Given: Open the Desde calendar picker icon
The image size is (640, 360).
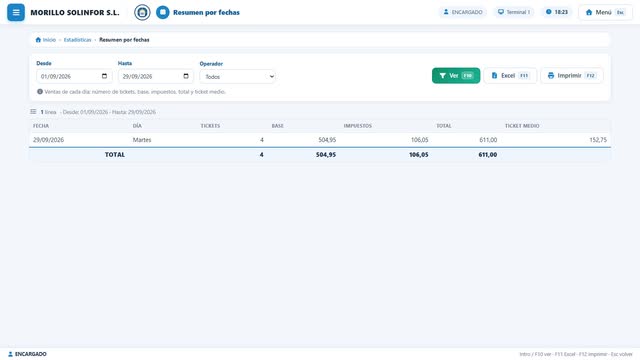Looking at the screenshot, I should click(x=104, y=76).
